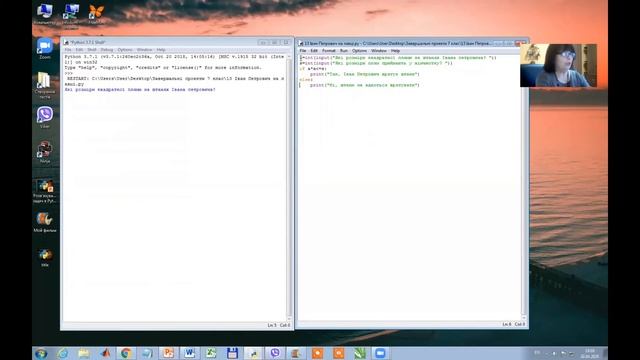Image resolution: width=640 pixels, height=360 pixels.
Task: Click the blue prompt text in the Shell
Action: point(140,89)
